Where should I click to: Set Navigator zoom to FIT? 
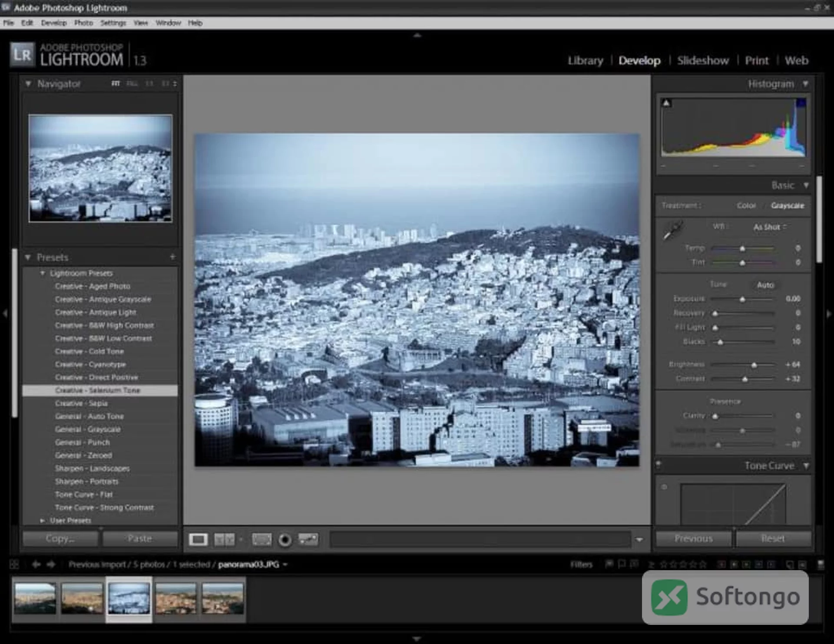click(x=116, y=83)
